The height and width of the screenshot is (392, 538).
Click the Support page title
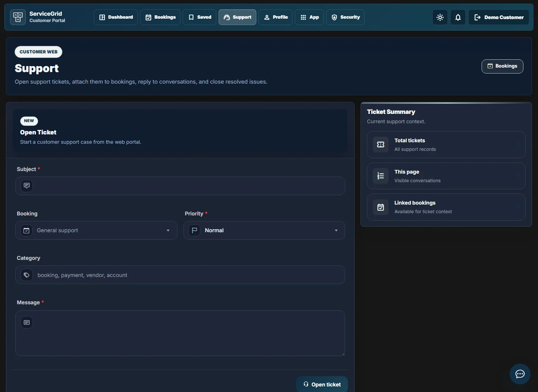pyautogui.click(x=37, y=68)
